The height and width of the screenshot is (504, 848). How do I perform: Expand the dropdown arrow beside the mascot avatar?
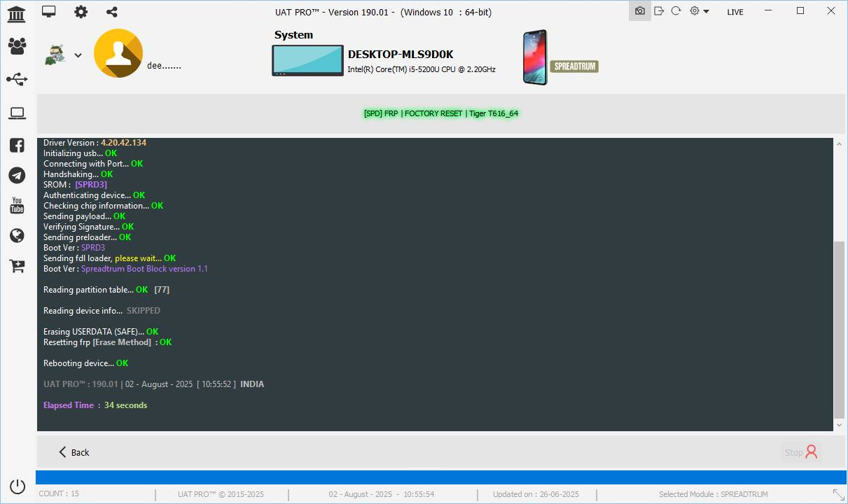point(78,56)
